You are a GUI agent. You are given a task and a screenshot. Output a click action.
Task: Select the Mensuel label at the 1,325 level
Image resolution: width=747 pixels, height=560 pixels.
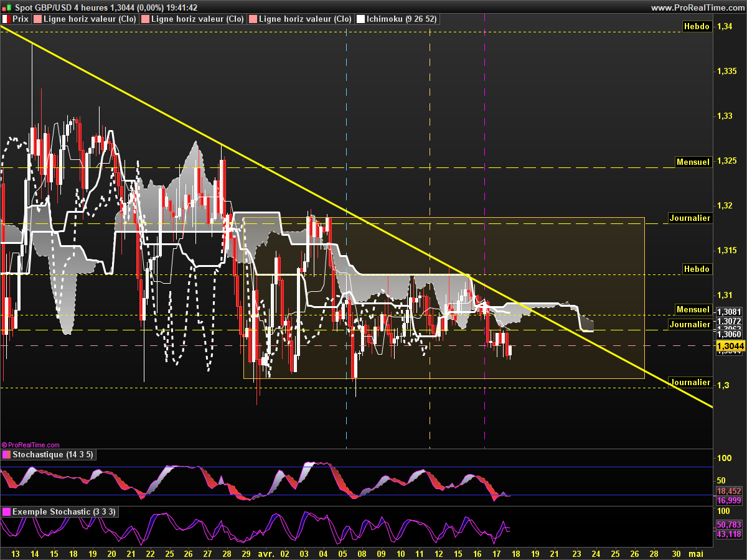(x=693, y=162)
